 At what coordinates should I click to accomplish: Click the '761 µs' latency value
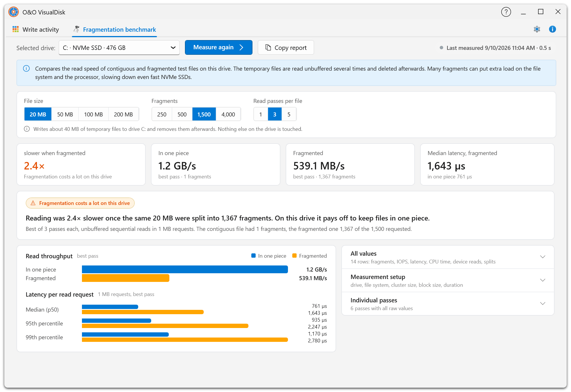pyautogui.click(x=319, y=306)
